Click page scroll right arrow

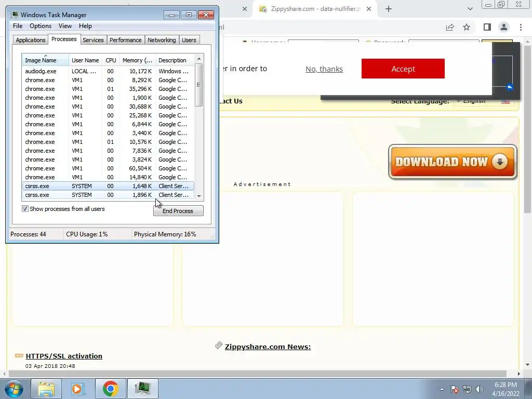tap(518, 374)
